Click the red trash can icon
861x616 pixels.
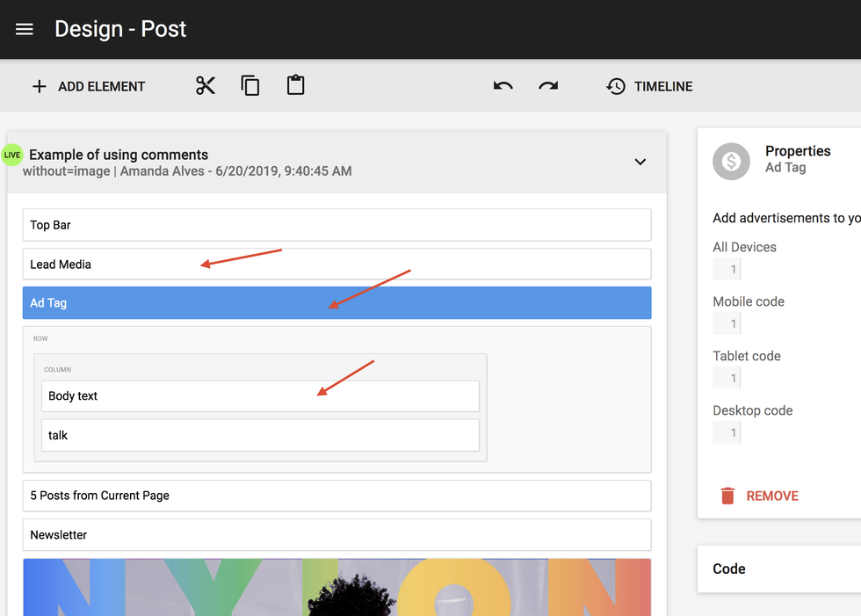[727, 496]
